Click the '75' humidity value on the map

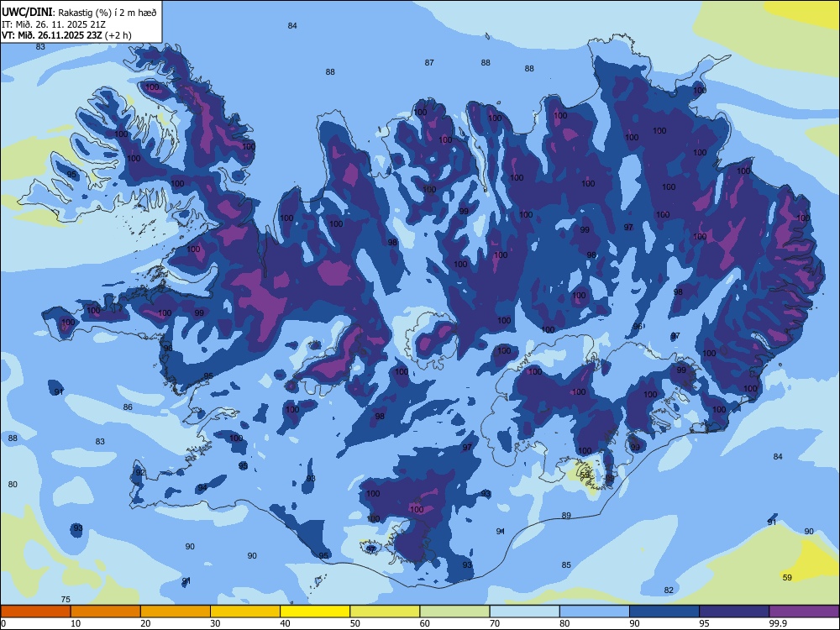[x=66, y=600]
